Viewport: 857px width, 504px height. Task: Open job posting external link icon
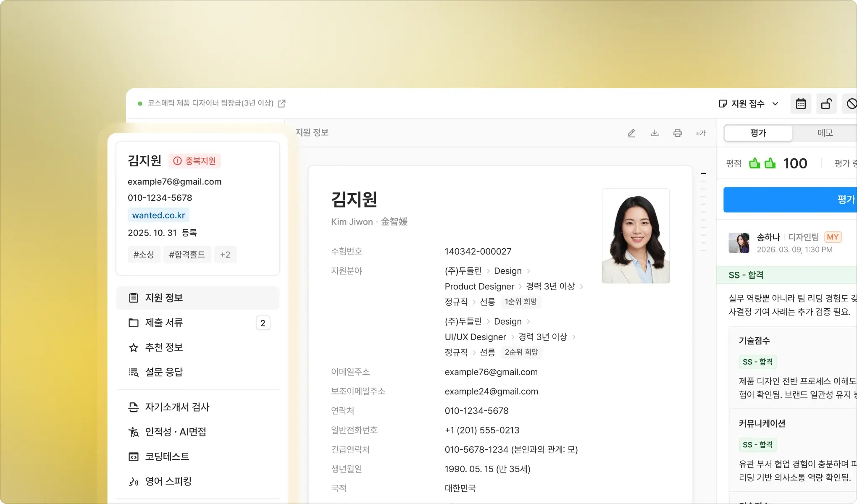(282, 103)
